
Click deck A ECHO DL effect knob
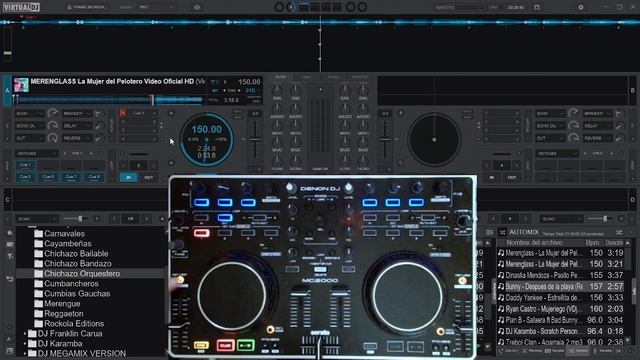tap(52, 126)
